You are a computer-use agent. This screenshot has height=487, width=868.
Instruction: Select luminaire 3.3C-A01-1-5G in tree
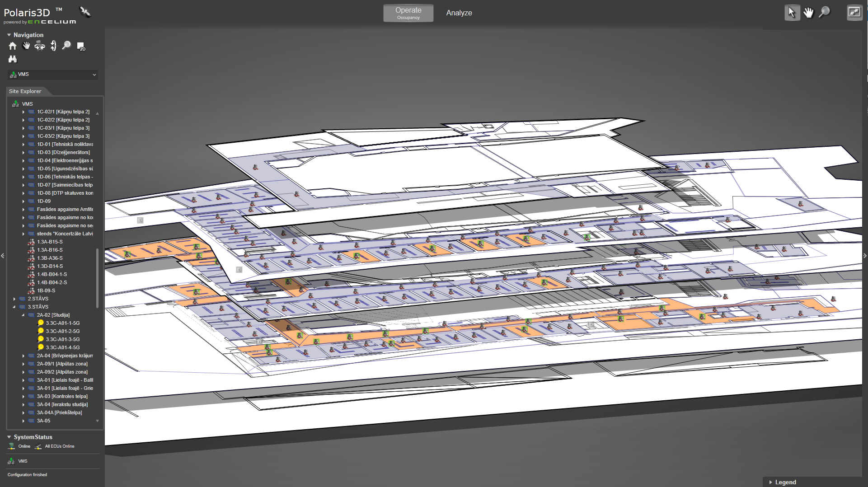[x=62, y=323]
